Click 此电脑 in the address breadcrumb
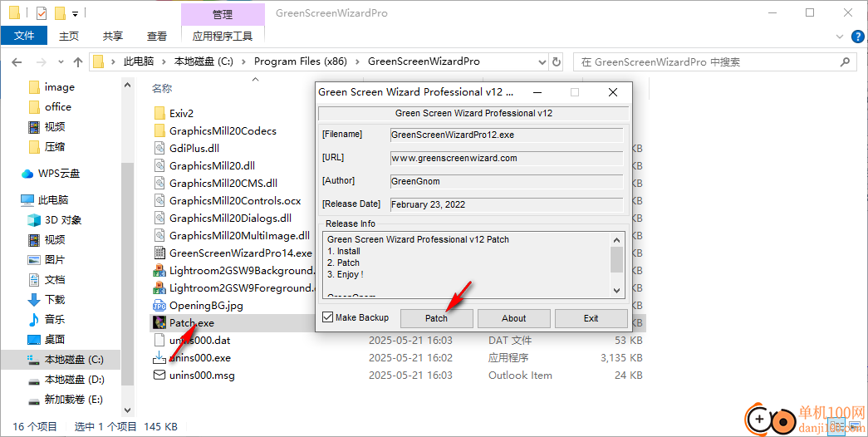 (x=138, y=61)
